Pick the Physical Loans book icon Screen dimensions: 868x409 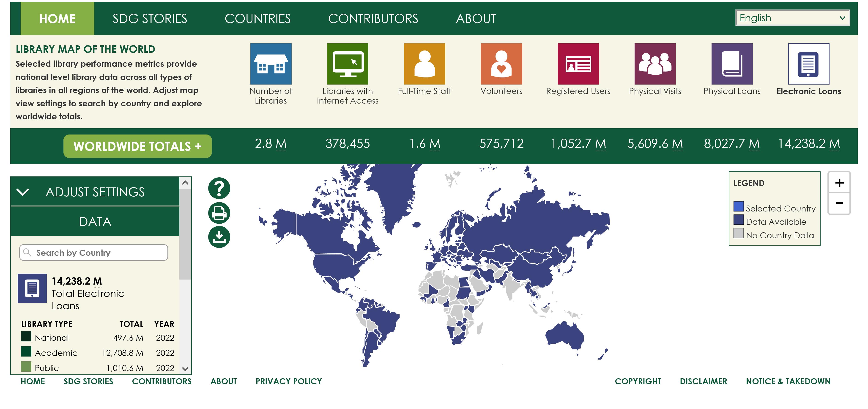click(732, 64)
